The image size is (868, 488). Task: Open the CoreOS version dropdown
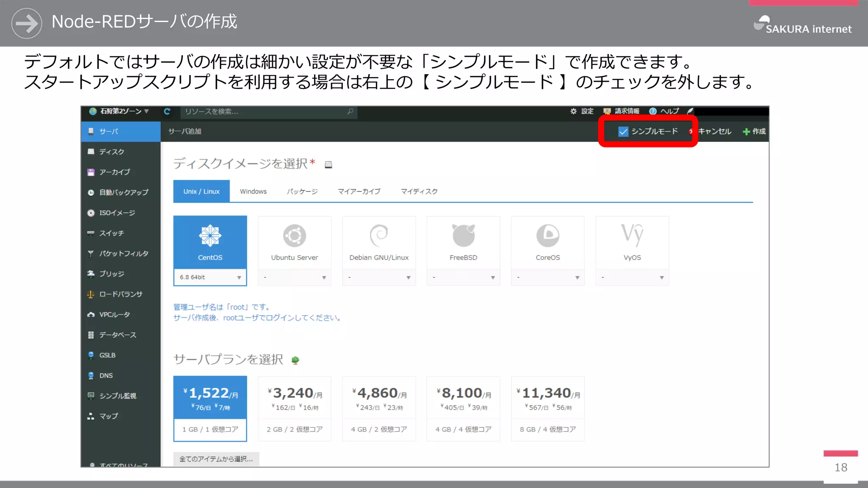coord(548,277)
